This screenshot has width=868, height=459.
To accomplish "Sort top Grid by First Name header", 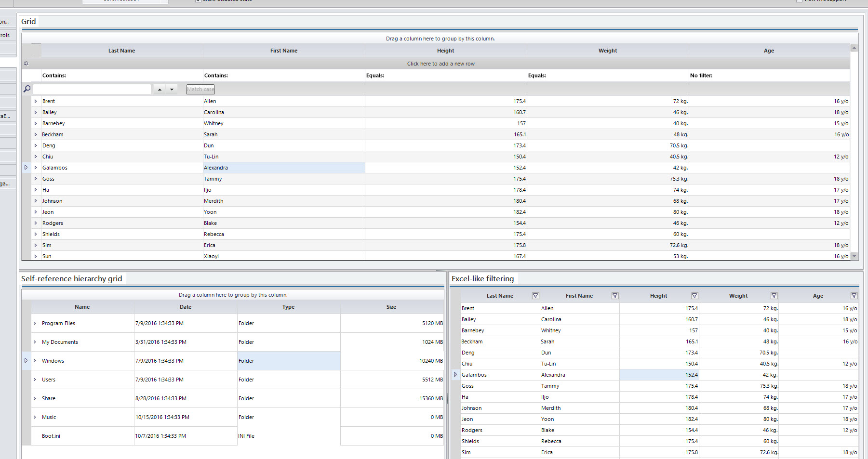I will point(284,51).
